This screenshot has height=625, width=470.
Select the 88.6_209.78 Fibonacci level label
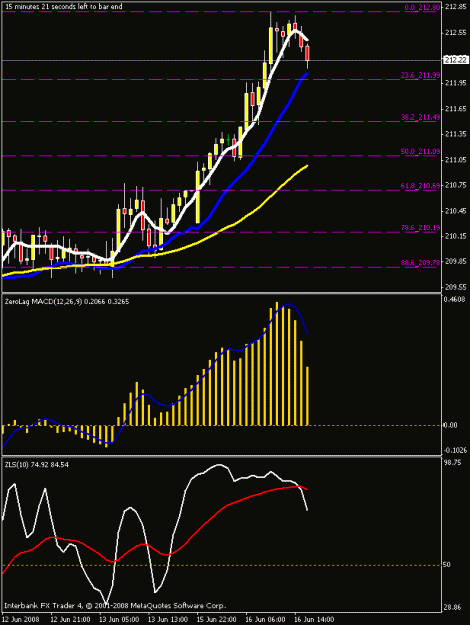pyautogui.click(x=420, y=263)
